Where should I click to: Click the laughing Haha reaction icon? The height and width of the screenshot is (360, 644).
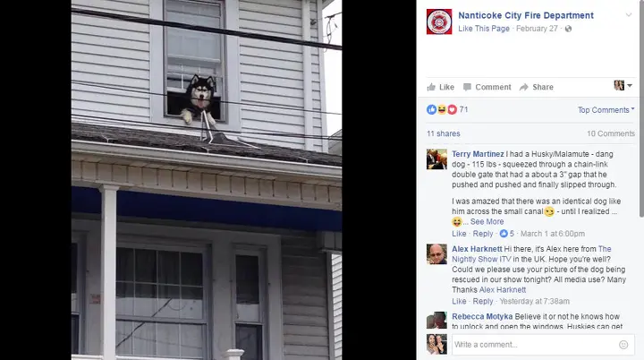(442, 109)
